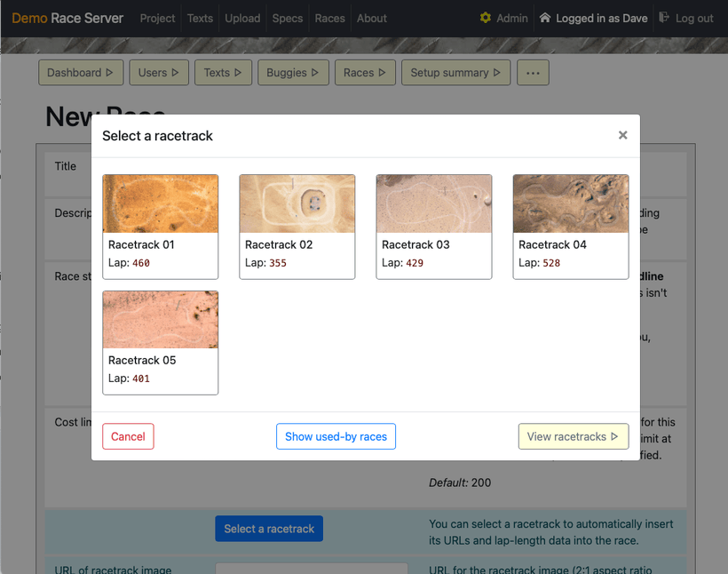Open View racetracks page
The height and width of the screenshot is (574, 728).
[573, 436]
